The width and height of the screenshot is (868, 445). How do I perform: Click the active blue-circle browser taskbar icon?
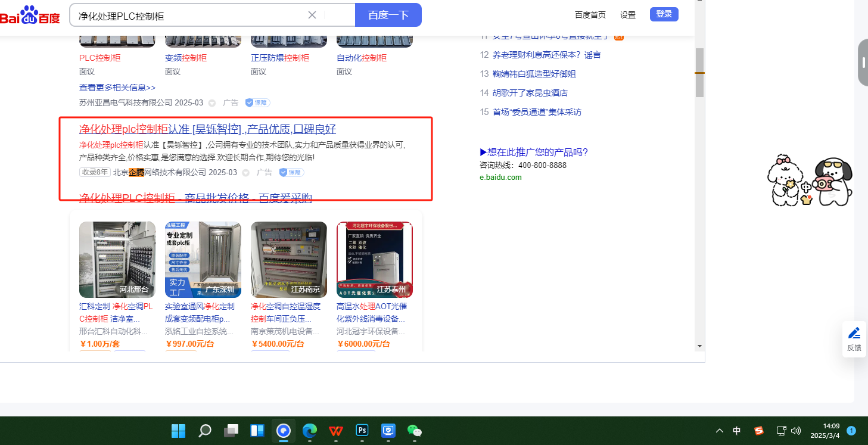[x=283, y=431]
